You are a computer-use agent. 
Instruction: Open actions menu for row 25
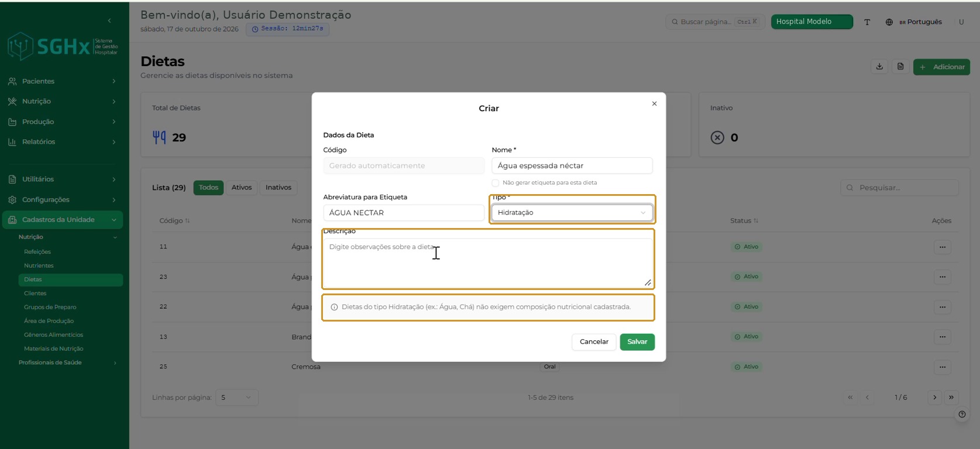[942, 367]
